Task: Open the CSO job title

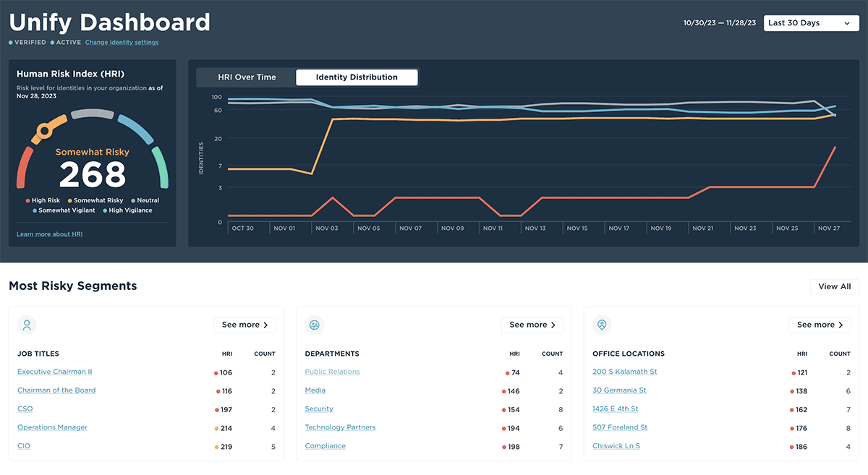Action: (x=25, y=409)
